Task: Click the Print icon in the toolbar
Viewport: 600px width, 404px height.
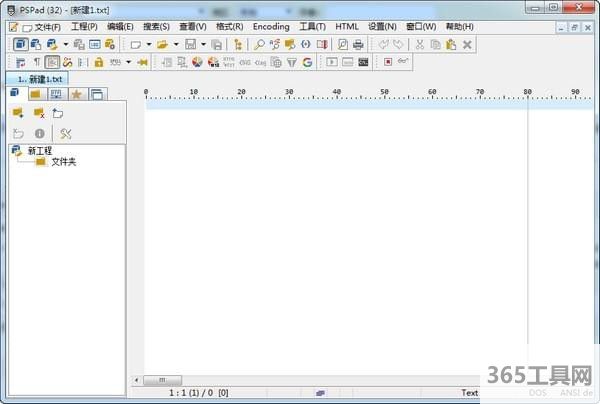Action: (358, 45)
